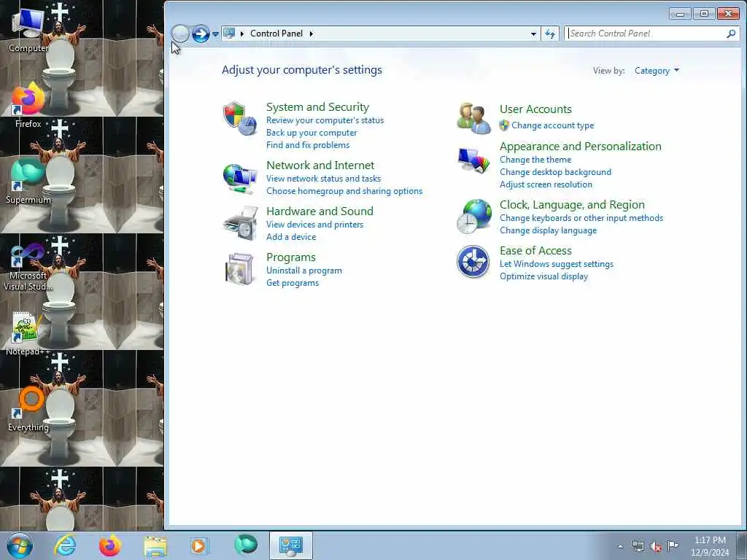Open Computer desktop icon
Image resolution: width=747 pixels, height=560 pixels.
pyautogui.click(x=28, y=31)
